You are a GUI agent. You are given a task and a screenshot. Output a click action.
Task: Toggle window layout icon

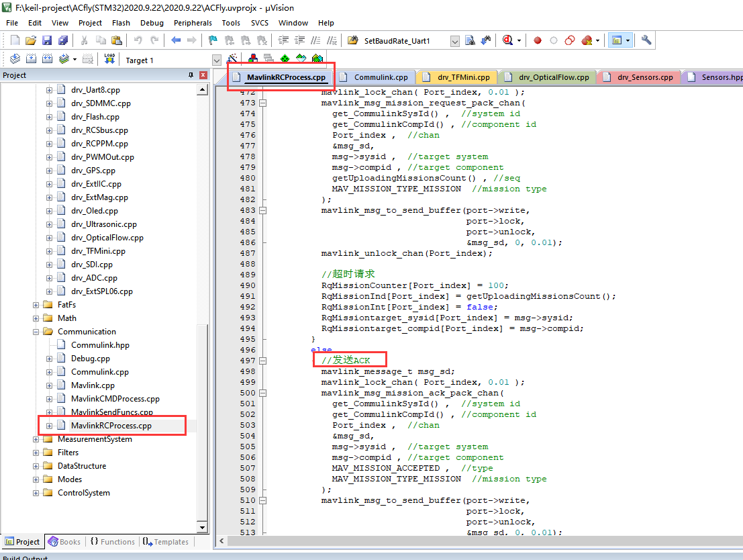click(616, 40)
